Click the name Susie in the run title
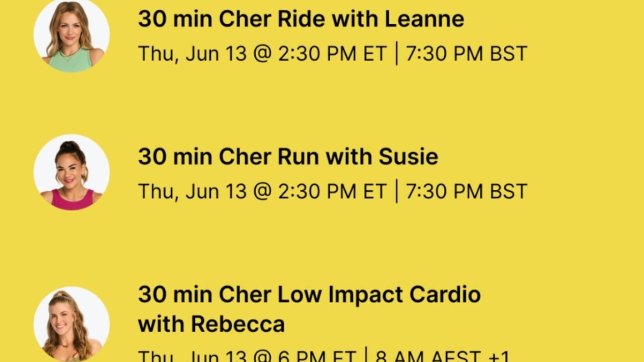Viewport: 644px width, 362px height. pyautogui.click(x=408, y=156)
